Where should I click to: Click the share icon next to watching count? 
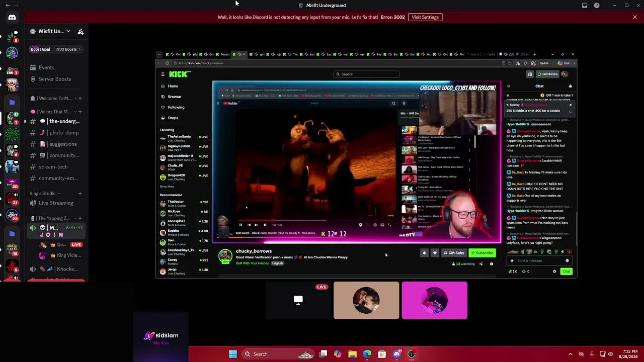click(481, 264)
